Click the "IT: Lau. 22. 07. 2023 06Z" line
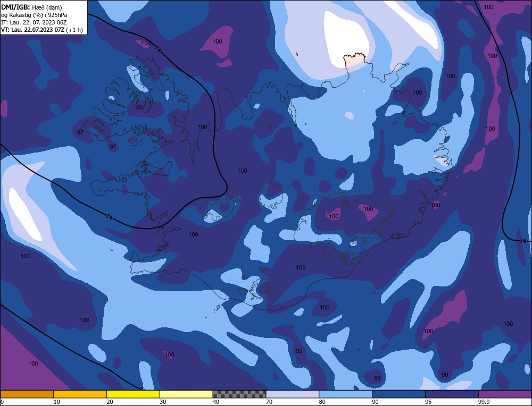Image resolution: width=532 pixels, height=406 pixels. [x=34, y=22]
